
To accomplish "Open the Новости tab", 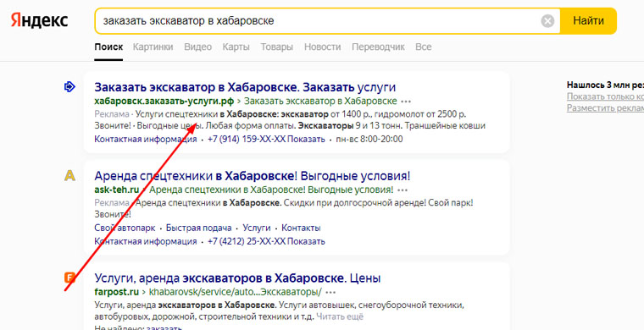I will coord(322,47).
